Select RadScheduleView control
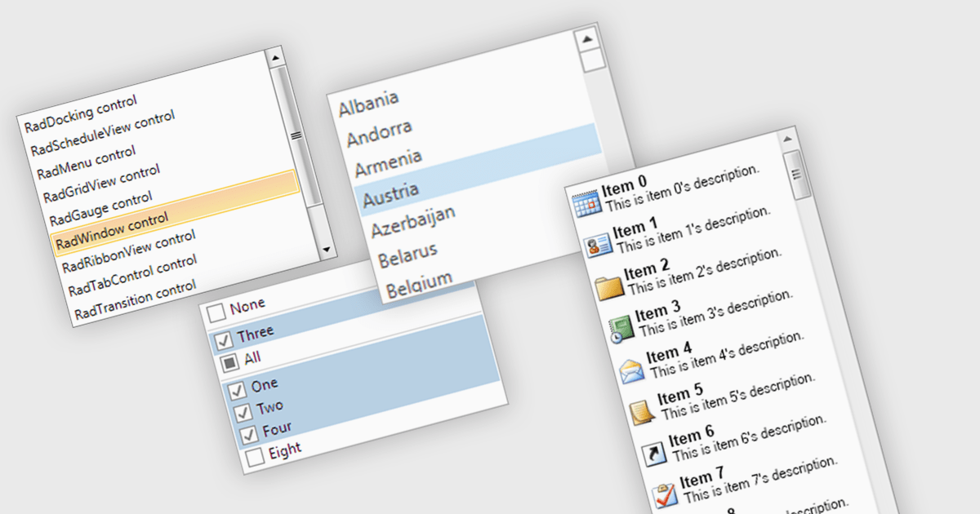This screenshot has width=980, height=514. tap(103, 134)
